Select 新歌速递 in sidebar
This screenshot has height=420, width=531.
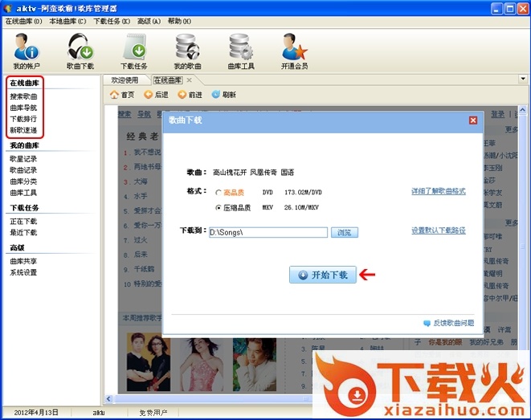click(x=23, y=130)
